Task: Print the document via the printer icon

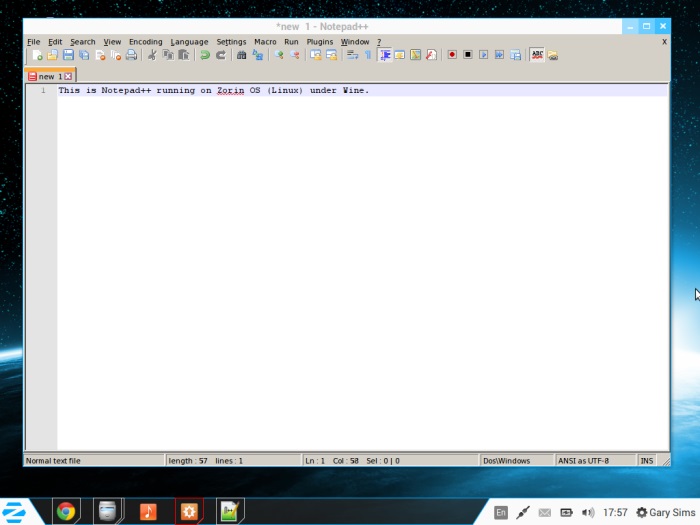Action: [x=131, y=55]
